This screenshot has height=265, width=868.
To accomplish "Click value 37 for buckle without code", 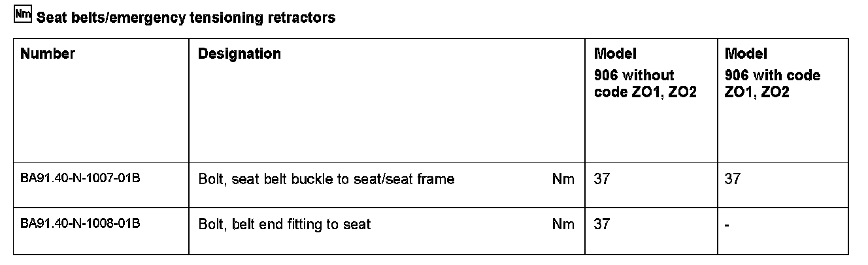I will (x=601, y=179).
